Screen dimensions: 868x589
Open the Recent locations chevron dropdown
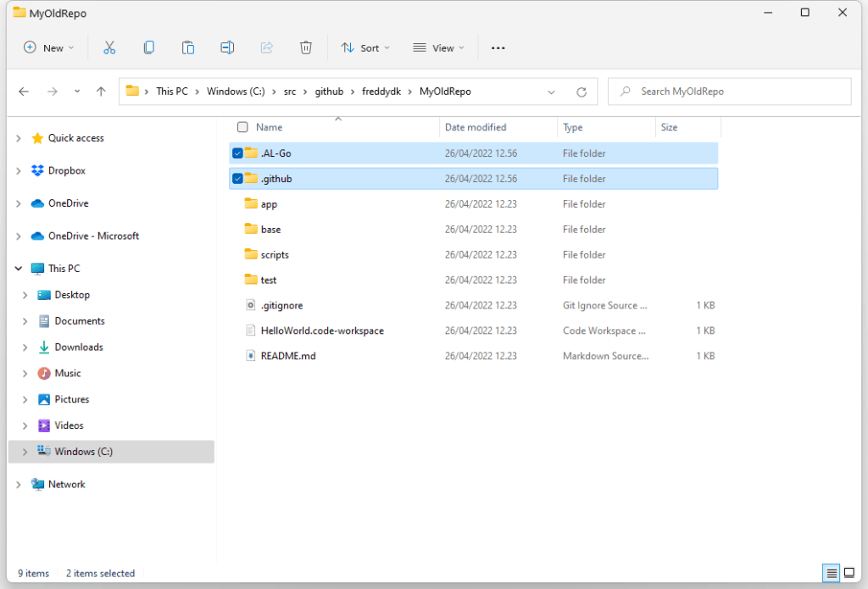(77, 92)
